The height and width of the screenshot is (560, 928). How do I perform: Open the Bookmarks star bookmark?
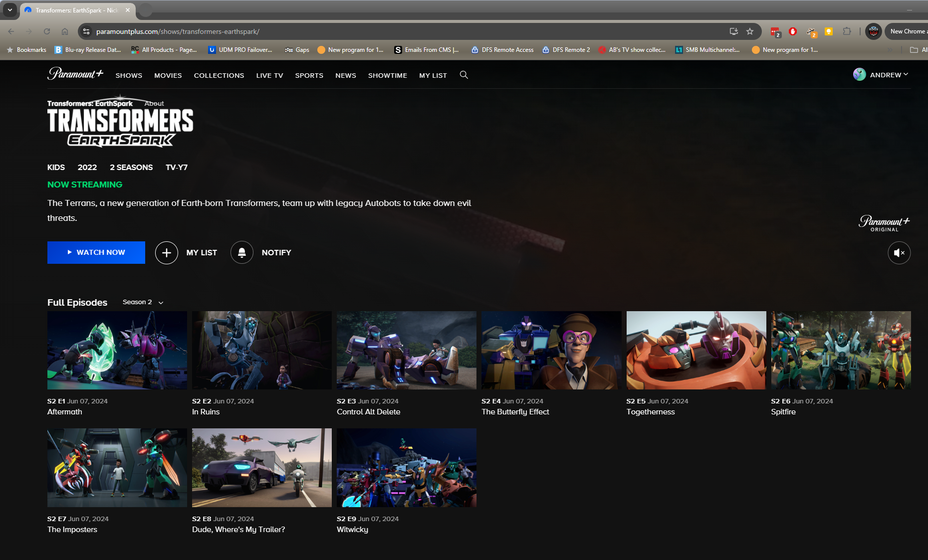[x=26, y=50]
